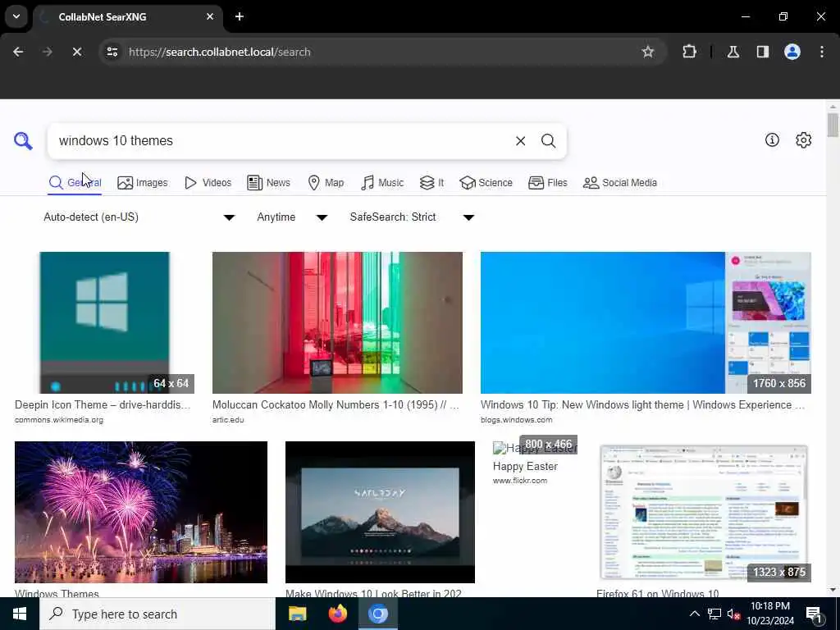This screenshot has width=840, height=630.
Task: Switch to Science search tab
Action: tap(486, 183)
